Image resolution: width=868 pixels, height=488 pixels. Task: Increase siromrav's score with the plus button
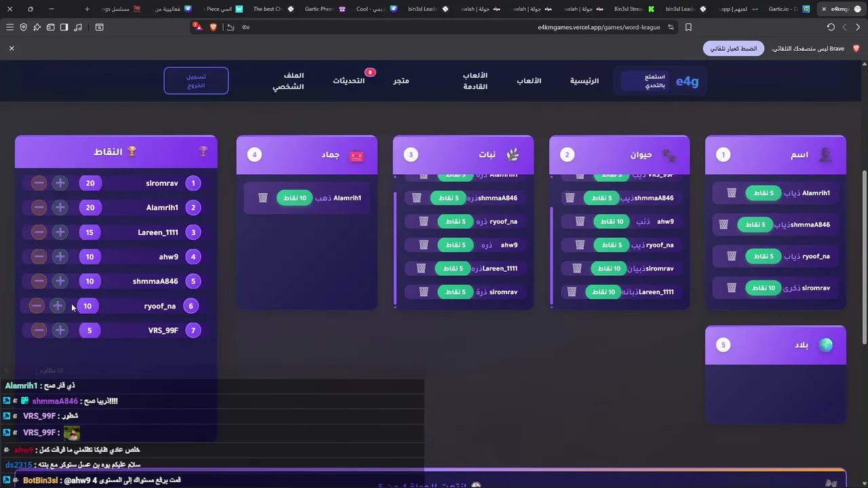(60, 183)
